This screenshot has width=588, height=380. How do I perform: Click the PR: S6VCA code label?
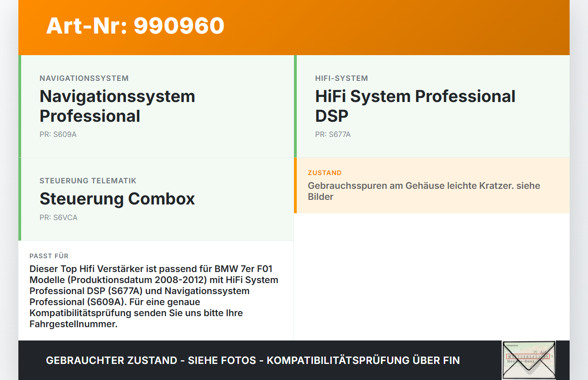(x=58, y=218)
